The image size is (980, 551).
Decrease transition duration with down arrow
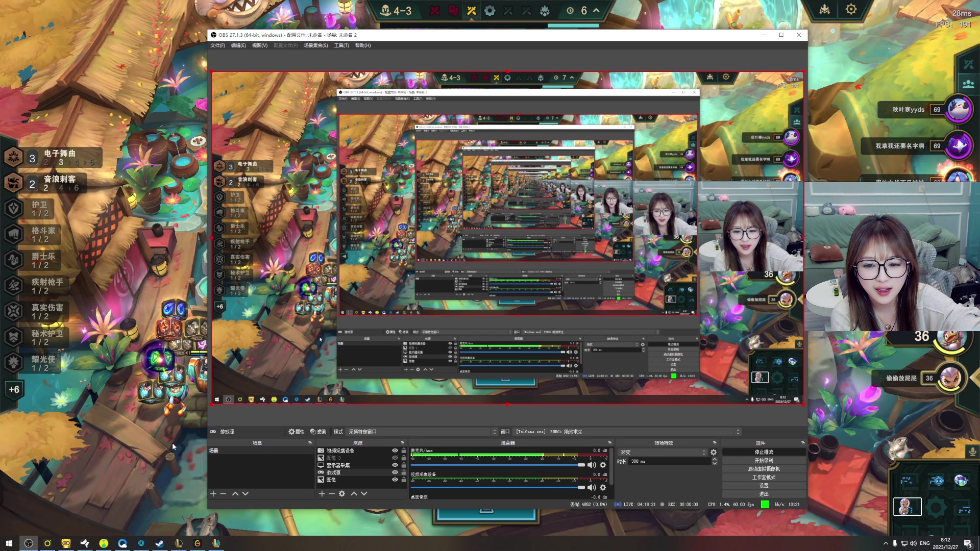point(715,463)
